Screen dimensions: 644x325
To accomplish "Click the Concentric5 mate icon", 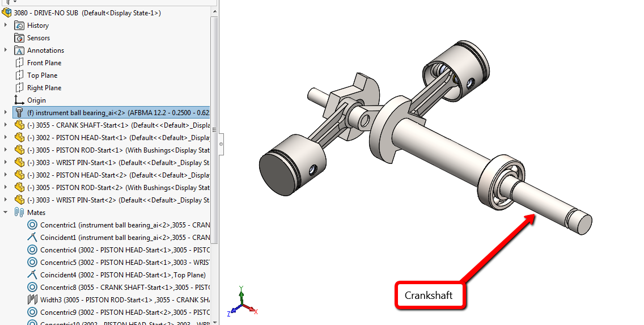I will tap(32, 262).
